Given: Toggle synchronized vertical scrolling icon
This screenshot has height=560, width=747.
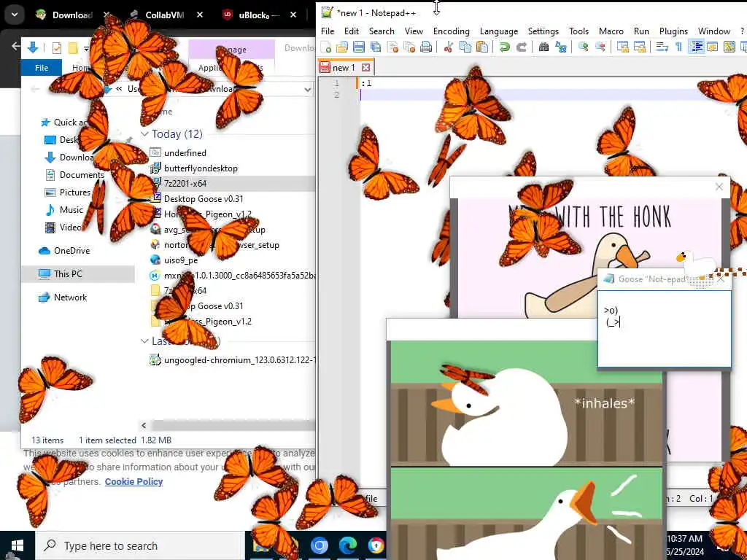Looking at the screenshot, I should coord(622,47).
